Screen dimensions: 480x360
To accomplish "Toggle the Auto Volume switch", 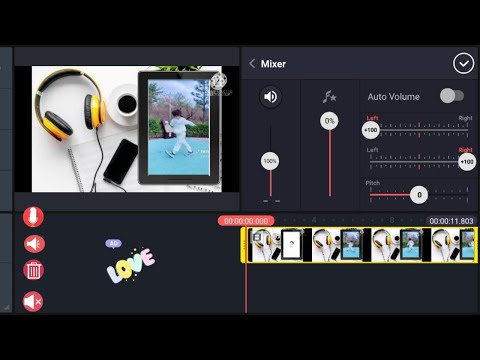I will (x=452, y=96).
